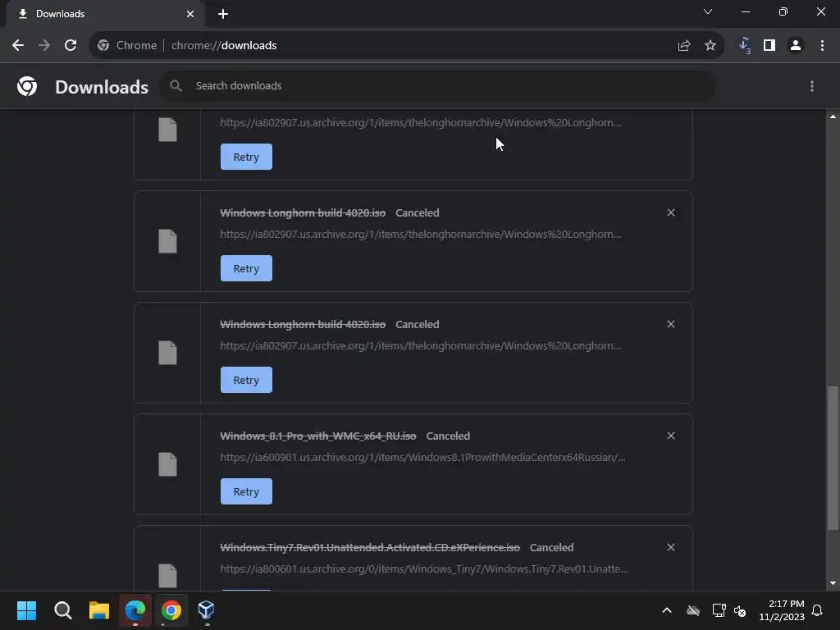Screen dimensions: 840x630
Task: Select the Downloads browser tab
Action: click(104, 14)
